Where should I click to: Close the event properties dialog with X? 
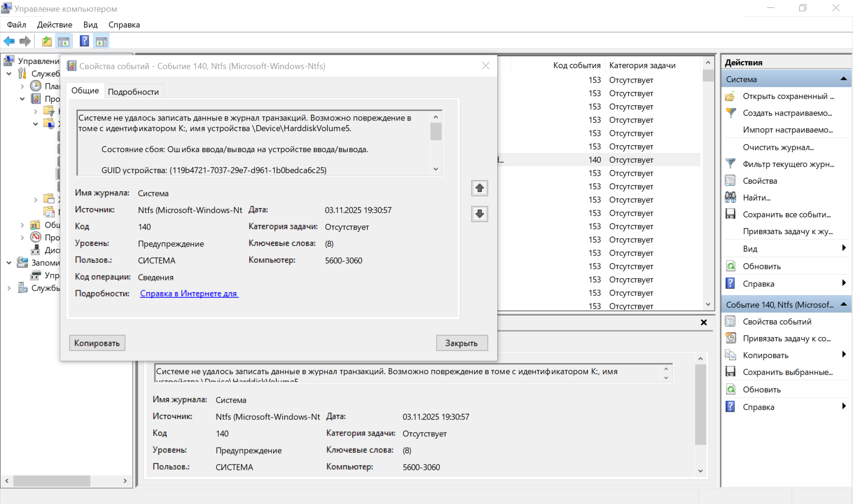[486, 66]
